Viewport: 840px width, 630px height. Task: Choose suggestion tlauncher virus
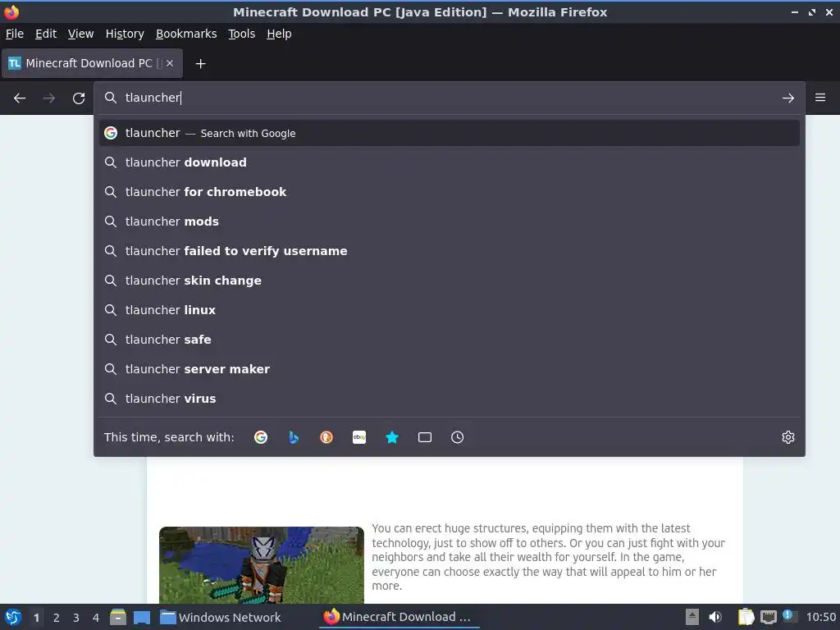[450, 399]
